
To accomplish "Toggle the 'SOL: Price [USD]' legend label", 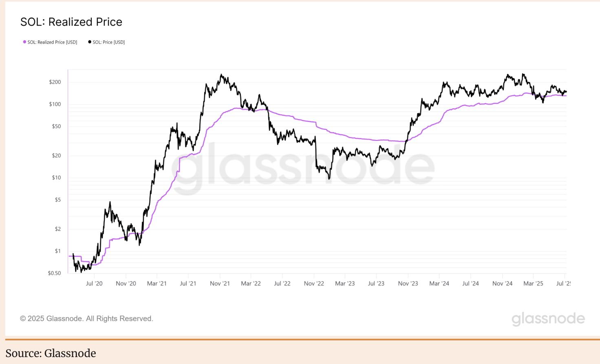I will point(109,42).
